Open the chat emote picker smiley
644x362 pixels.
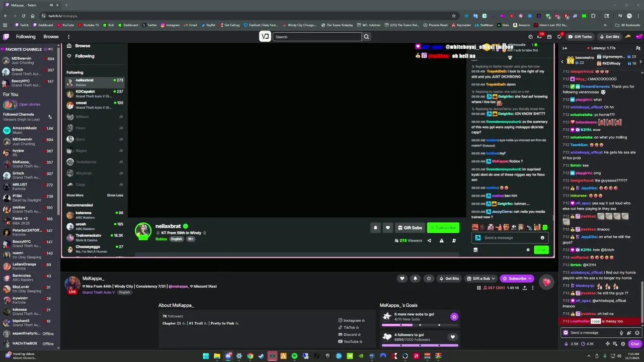pyautogui.click(x=637, y=333)
